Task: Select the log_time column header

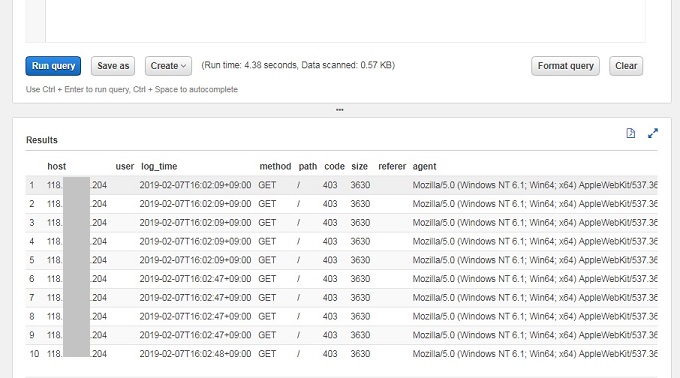Action: point(159,166)
